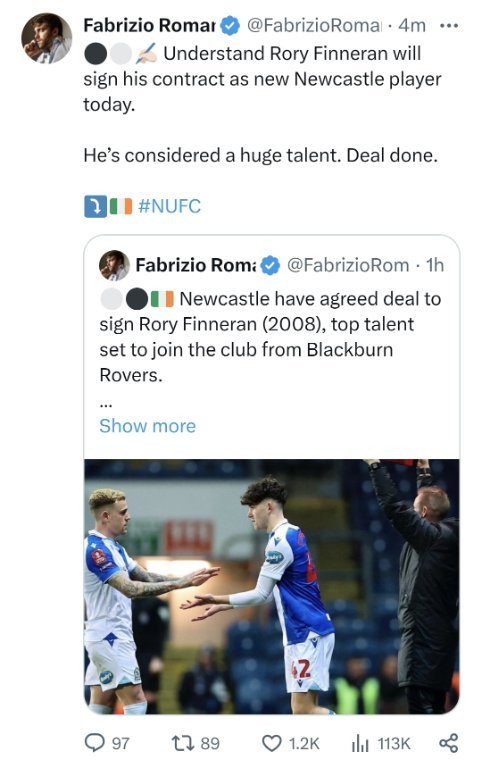Open the #NUFC hashtag link
The image size is (482, 768).
(x=169, y=206)
